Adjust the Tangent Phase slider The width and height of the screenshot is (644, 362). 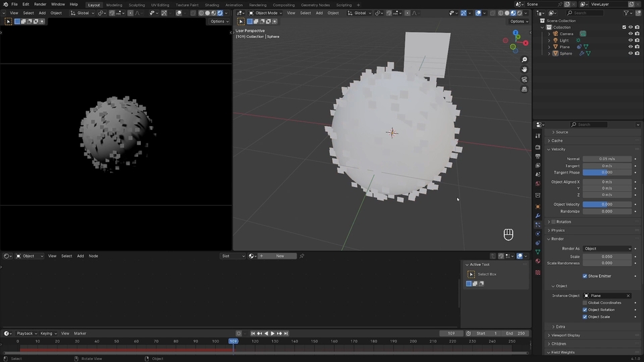pyautogui.click(x=607, y=173)
